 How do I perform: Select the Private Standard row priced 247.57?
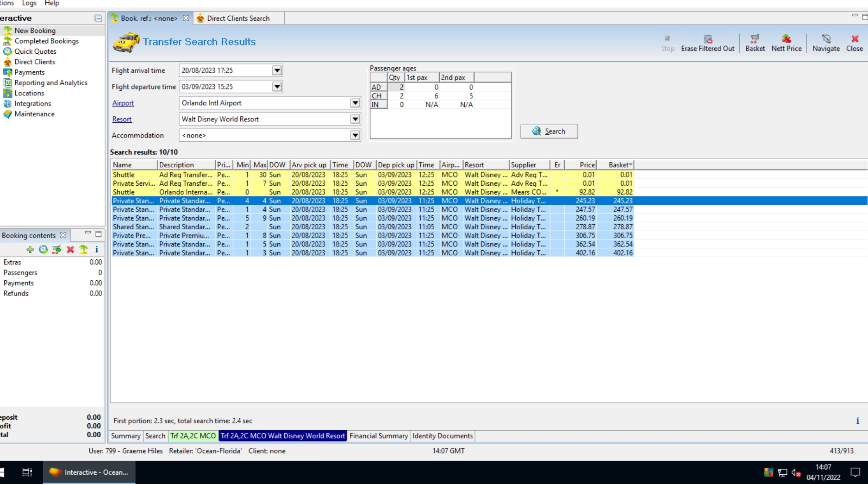click(372, 209)
